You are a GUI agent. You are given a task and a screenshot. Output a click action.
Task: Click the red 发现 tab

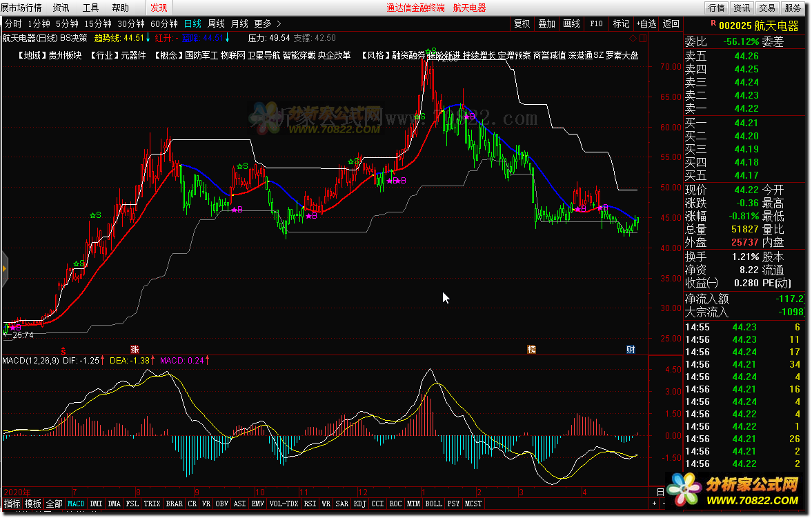[x=159, y=8]
